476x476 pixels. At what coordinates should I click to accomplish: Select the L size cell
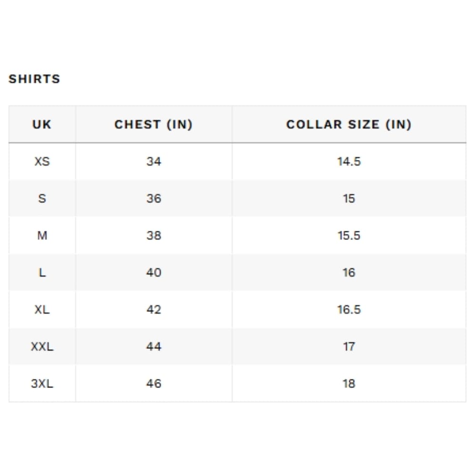[42, 273]
